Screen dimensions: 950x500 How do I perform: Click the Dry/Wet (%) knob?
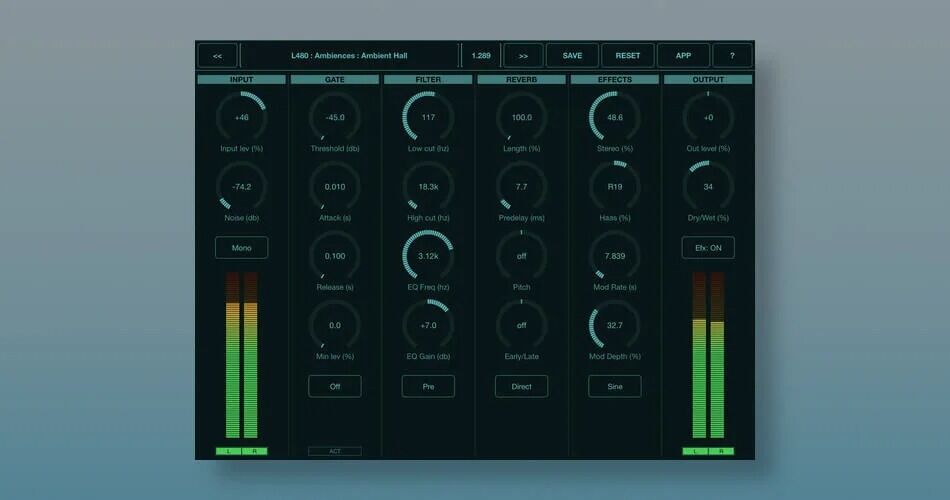tap(708, 187)
